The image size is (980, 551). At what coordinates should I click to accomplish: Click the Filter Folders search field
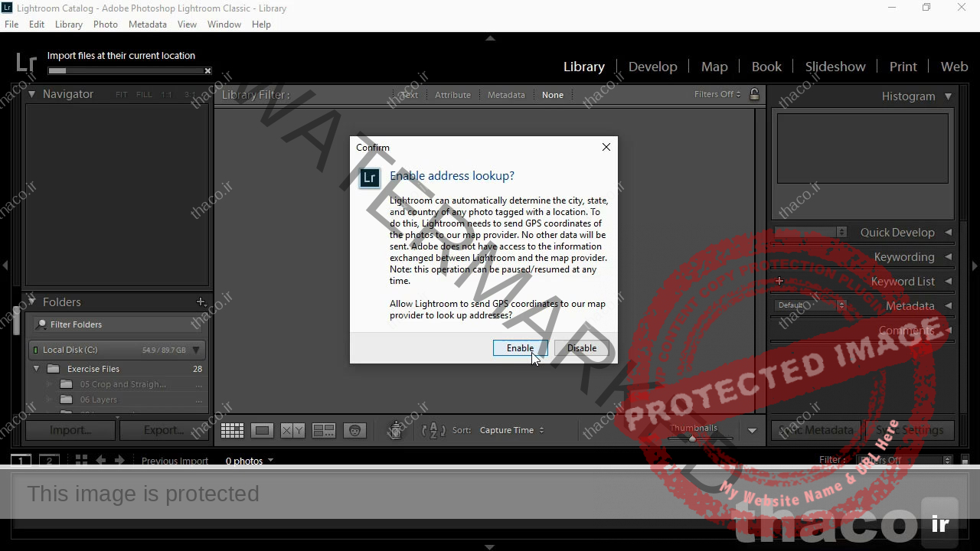click(x=119, y=324)
